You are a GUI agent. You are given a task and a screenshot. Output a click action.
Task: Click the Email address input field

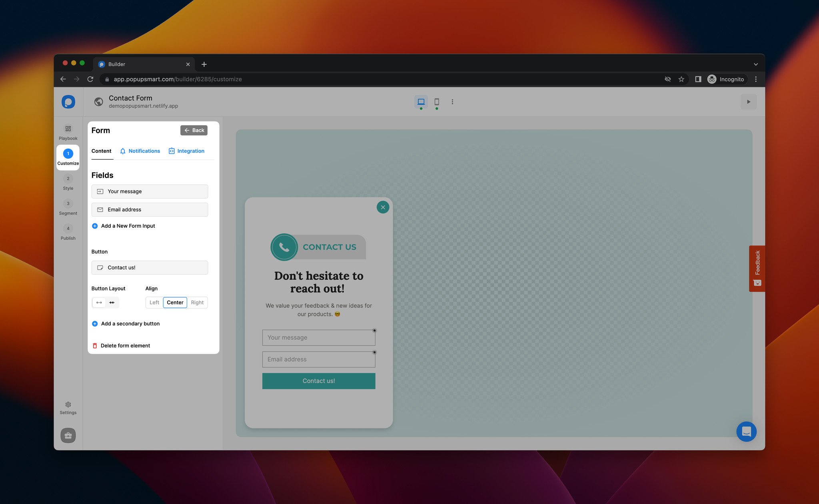(318, 359)
